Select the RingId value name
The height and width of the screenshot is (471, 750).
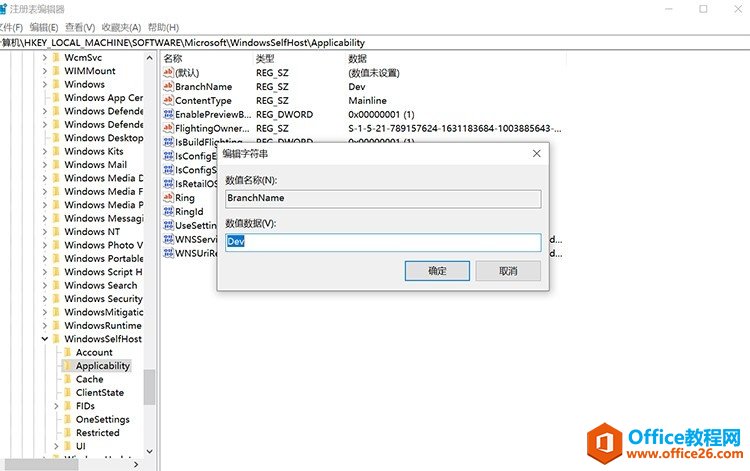(189, 211)
